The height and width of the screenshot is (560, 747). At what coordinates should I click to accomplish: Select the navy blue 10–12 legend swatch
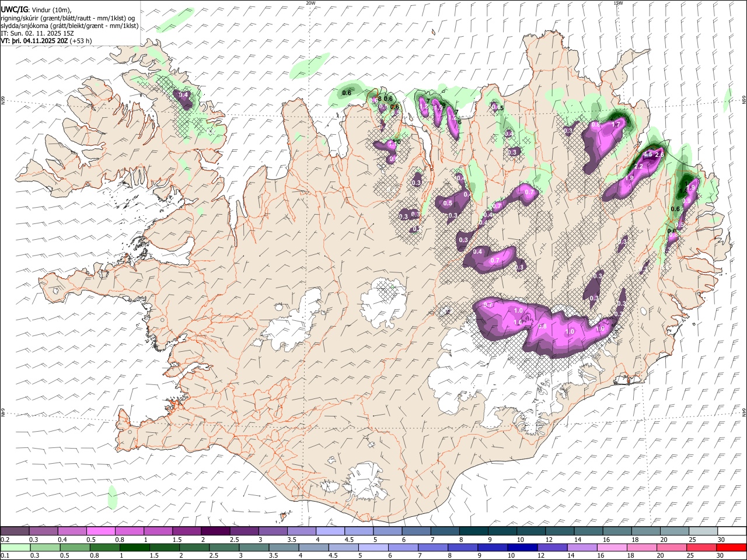[522, 547]
